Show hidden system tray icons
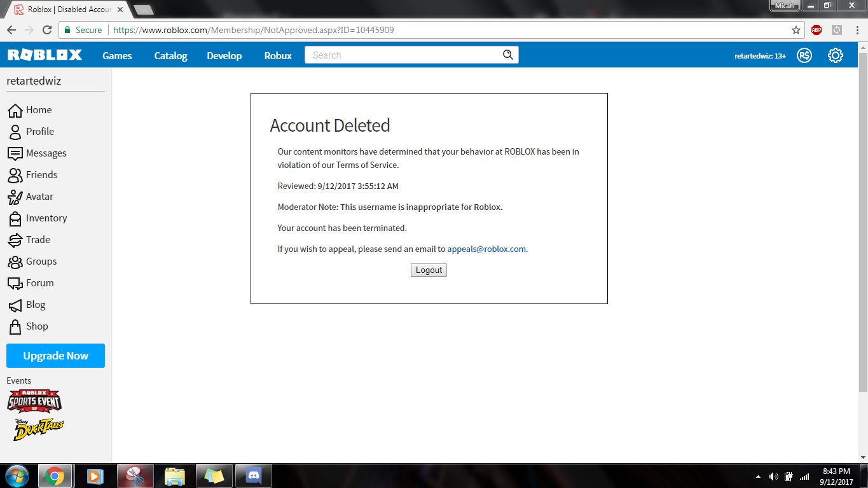The height and width of the screenshot is (488, 868). point(758,477)
